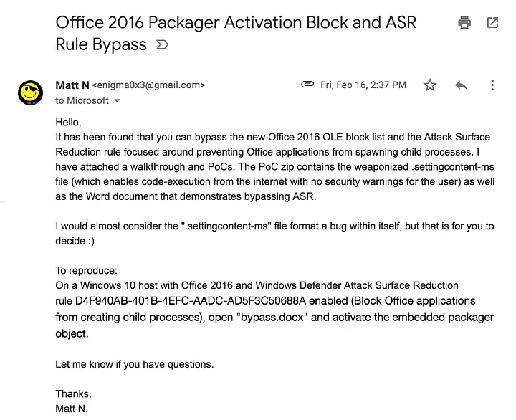Click the "To reproduce:" line
The height and width of the screenshot is (420, 516).
[85, 271]
